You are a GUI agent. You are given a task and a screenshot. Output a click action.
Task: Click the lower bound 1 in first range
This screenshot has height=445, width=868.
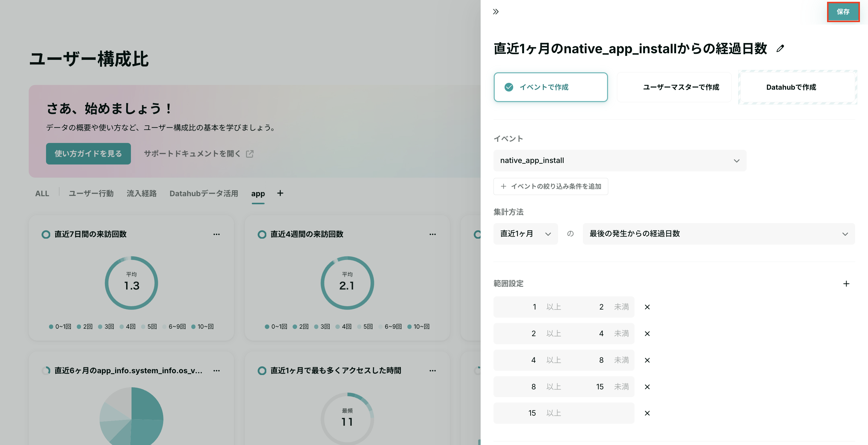534,307
